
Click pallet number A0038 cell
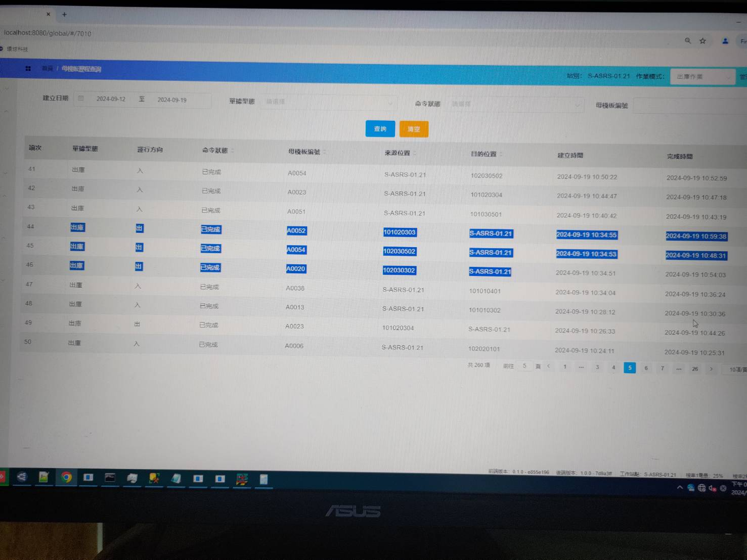point(295,288)
